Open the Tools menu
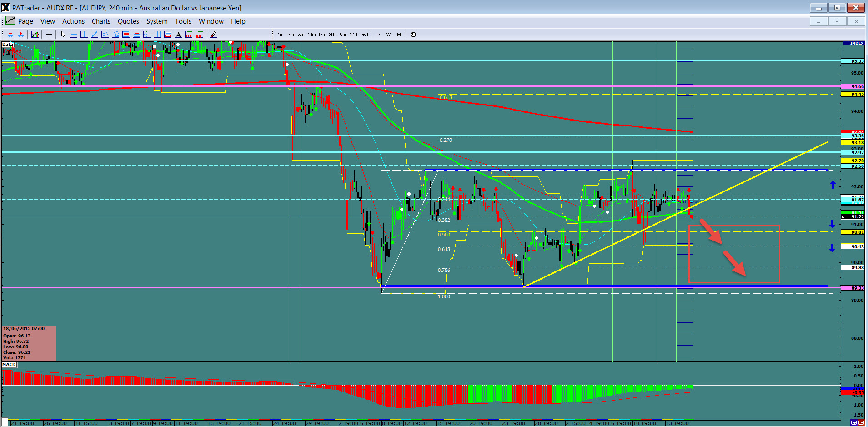Screen dimensions: 868x427 click(x=183, y=21)
